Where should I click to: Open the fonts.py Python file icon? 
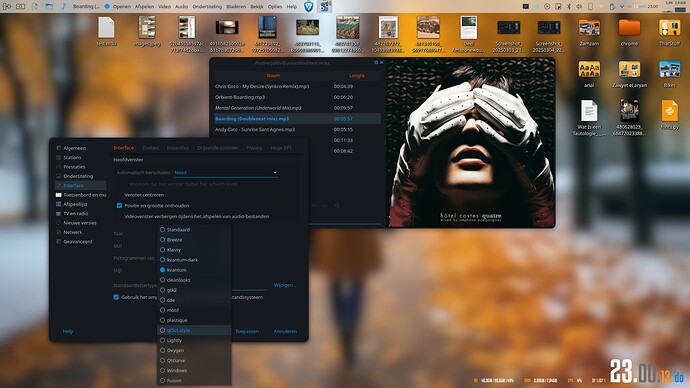669,114
